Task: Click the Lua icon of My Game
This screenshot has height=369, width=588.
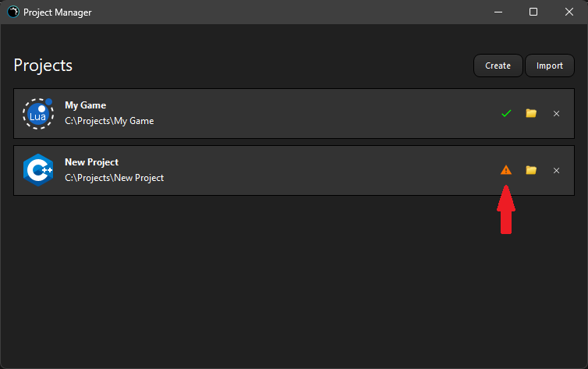Action: (x=37, y=113)
